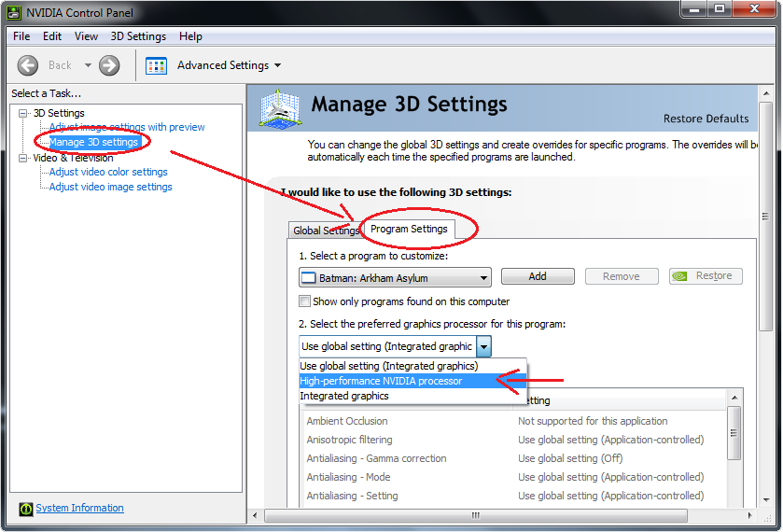Screen dimensions: 783x532
Task: Click the System Information icon
Action: pyautogui.click(x=26, y=509)
